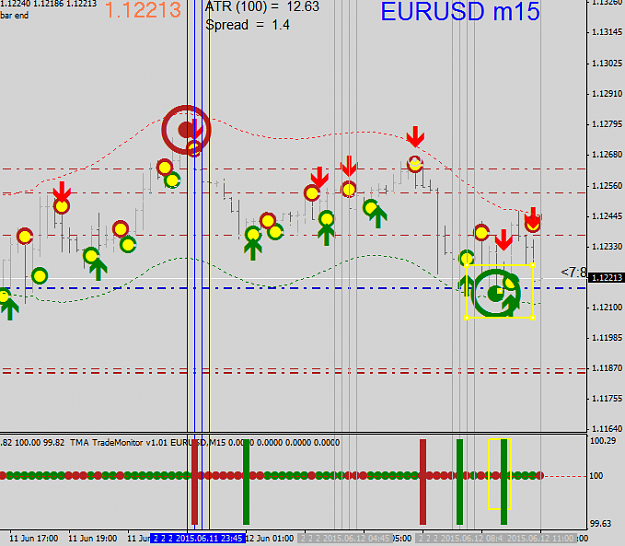Screen dimensions: 625x546
Task: Click the large green circle buy signal
Action: coord(496,294)
